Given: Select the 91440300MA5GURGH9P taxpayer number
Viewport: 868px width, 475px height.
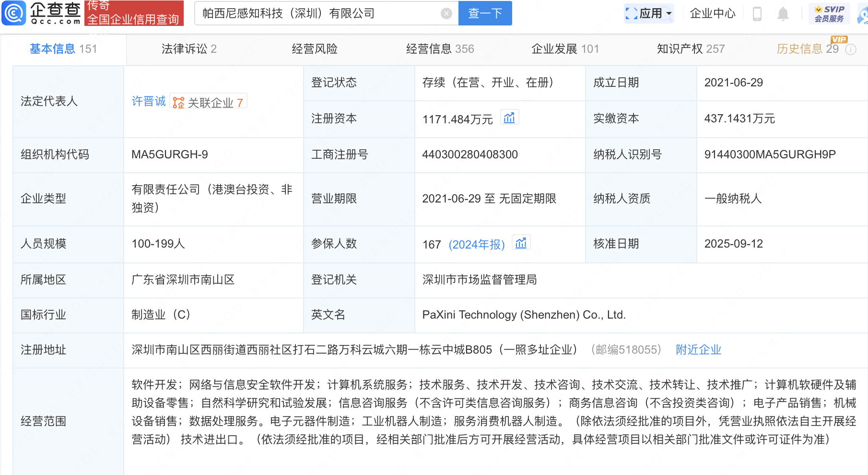Looking at the screenshot, I should pyautogui.click(x=770, y=154).
